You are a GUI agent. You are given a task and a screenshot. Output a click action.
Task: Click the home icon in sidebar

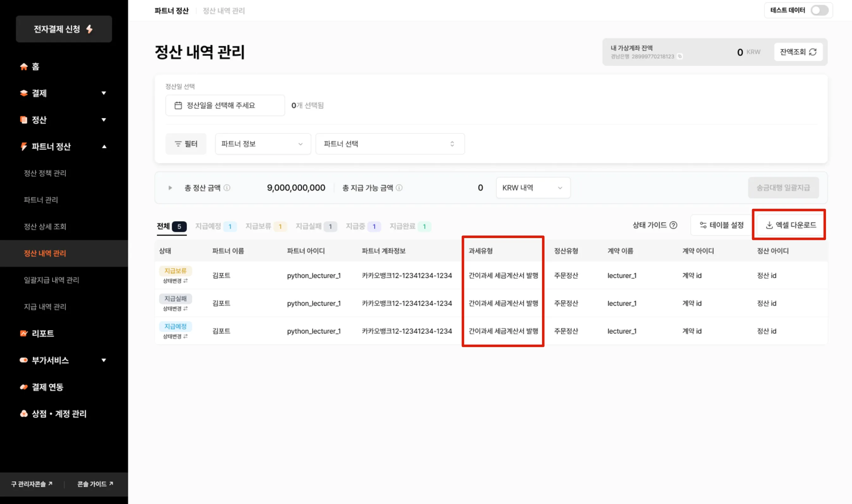(x=24, y=67)
